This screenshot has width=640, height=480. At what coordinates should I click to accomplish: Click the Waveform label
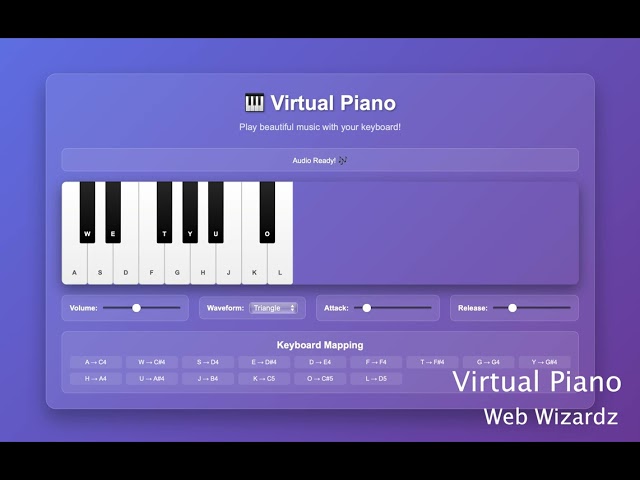[x=225, y=308]
